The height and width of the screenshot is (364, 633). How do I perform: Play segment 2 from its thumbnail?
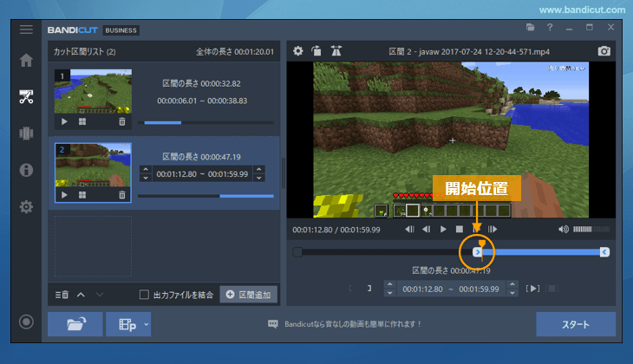pyautogui.click(x=64, y=195)
